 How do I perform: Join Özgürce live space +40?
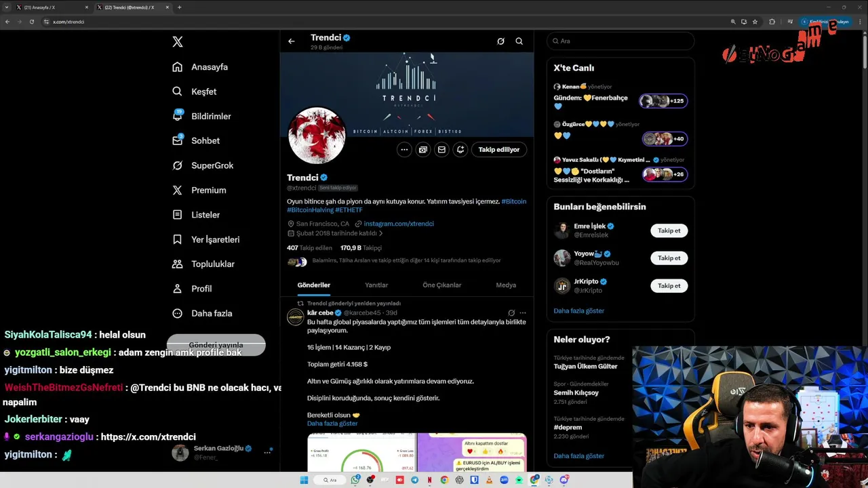pos(665,139)
